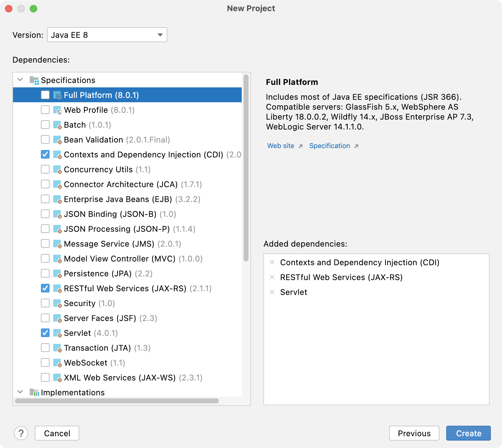Click the Persistence (JPA) icon
The image size is (502, 448).
click(57, 274)
